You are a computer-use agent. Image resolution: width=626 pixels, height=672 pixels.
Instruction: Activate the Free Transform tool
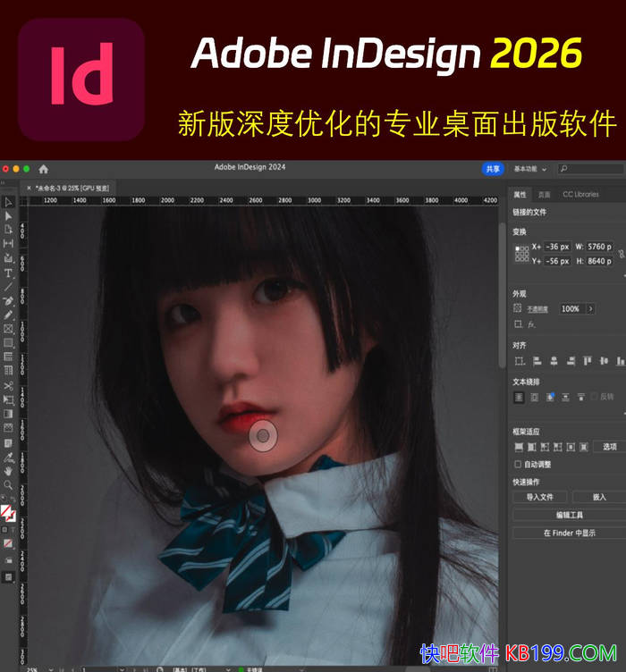(8, 399)
